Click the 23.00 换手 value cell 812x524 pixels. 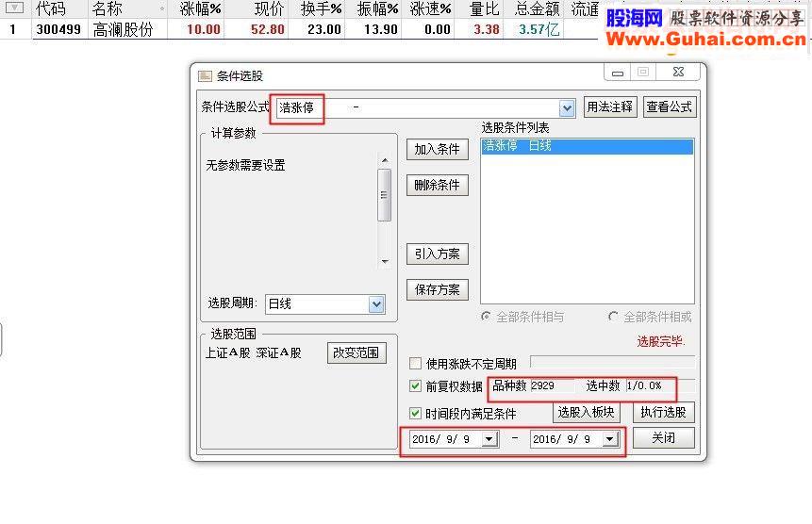(324, 29)
